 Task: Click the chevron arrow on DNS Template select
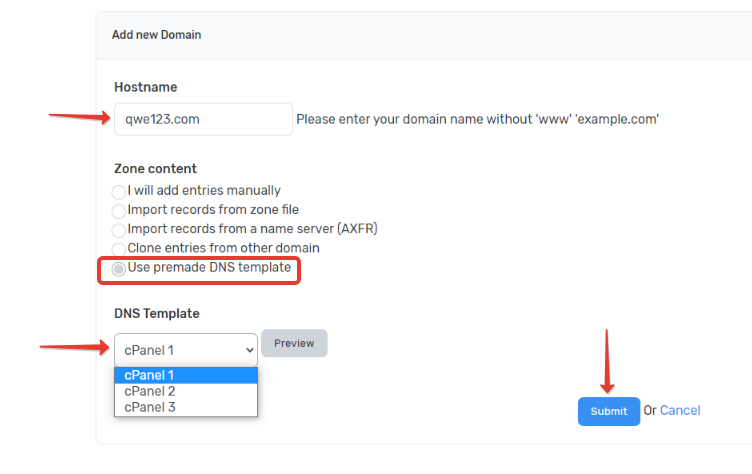coord(249,349)
